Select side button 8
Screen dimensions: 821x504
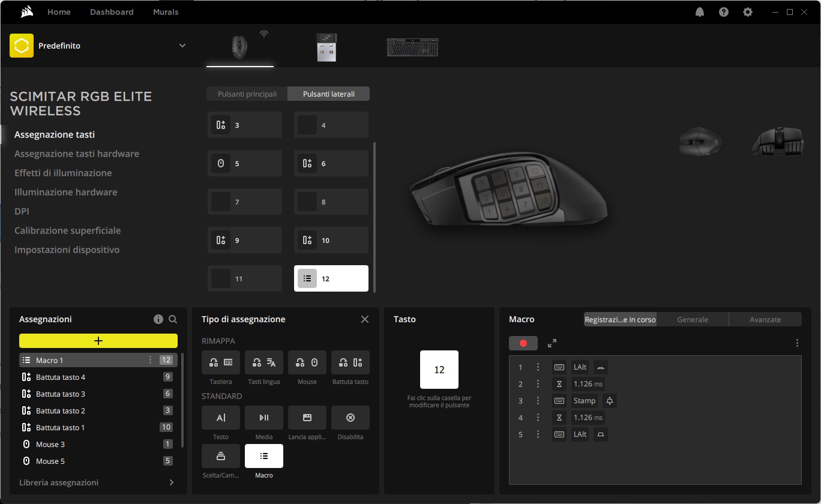(x=331, y=202)
